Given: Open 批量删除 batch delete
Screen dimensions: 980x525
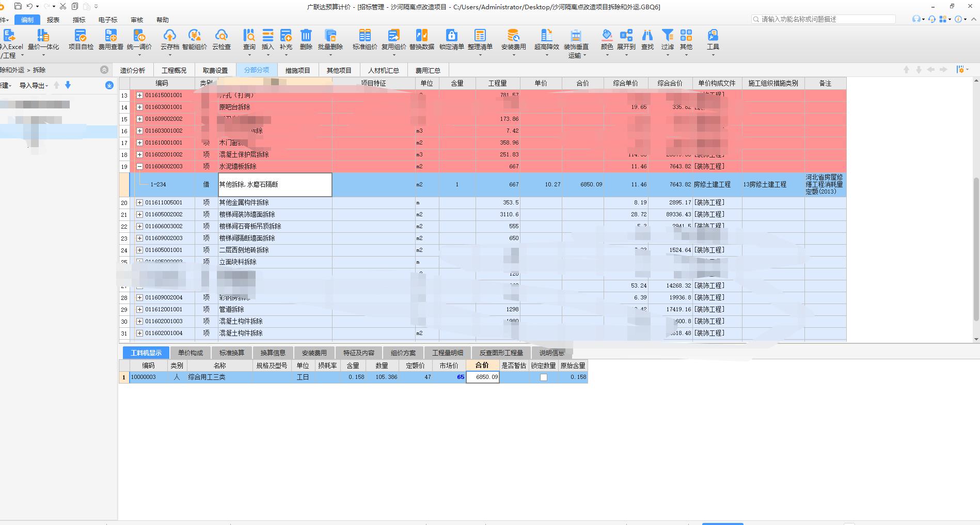Looking at the screenshot, I should 330,36.
